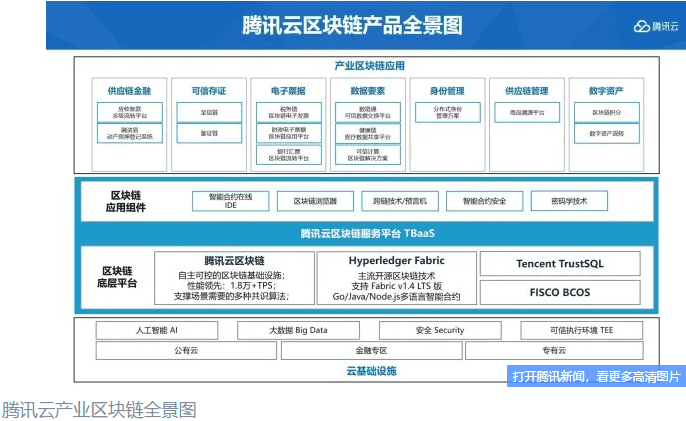Click the 安全 Security box
The image size is (686, 421).
440,330
